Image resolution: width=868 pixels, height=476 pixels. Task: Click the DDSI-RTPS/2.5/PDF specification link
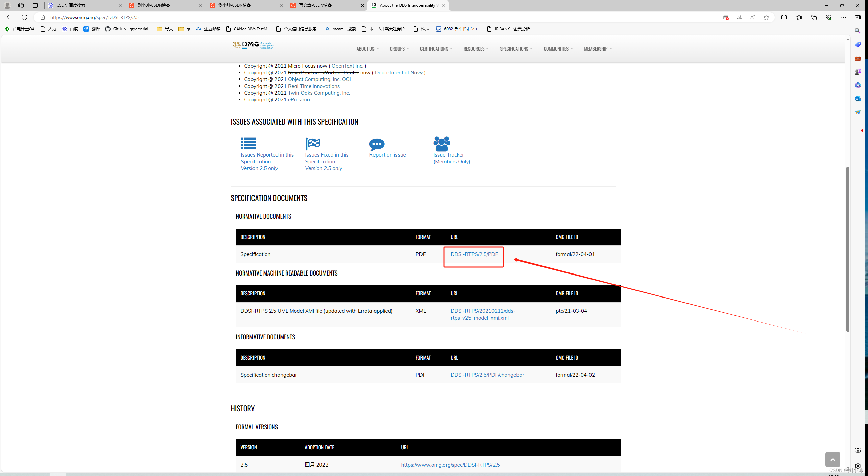474,253
